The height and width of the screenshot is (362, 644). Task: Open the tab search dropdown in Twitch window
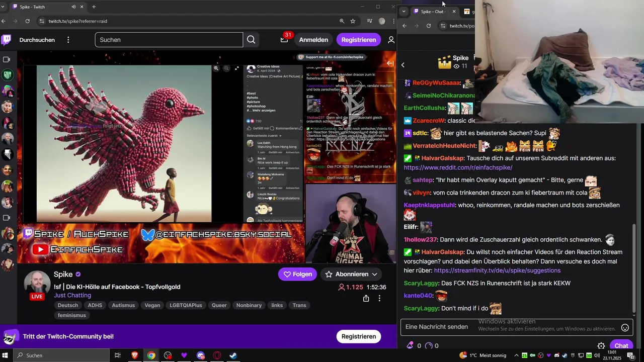coord(3,7)
